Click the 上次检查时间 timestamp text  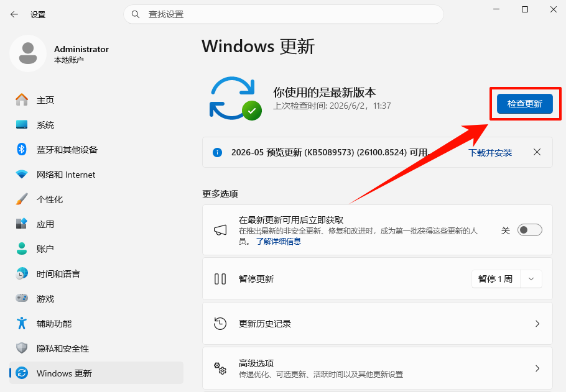click(x=332, y=106)
